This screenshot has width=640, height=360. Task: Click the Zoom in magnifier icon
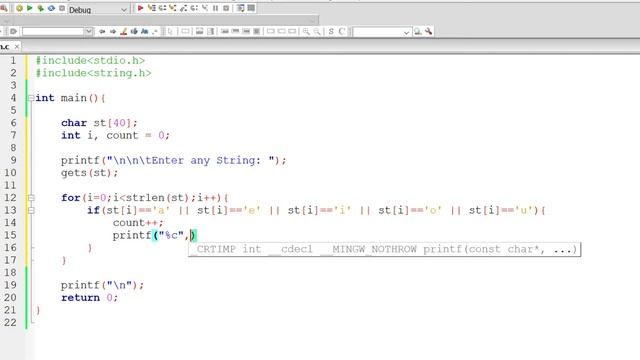coord(306,31)
